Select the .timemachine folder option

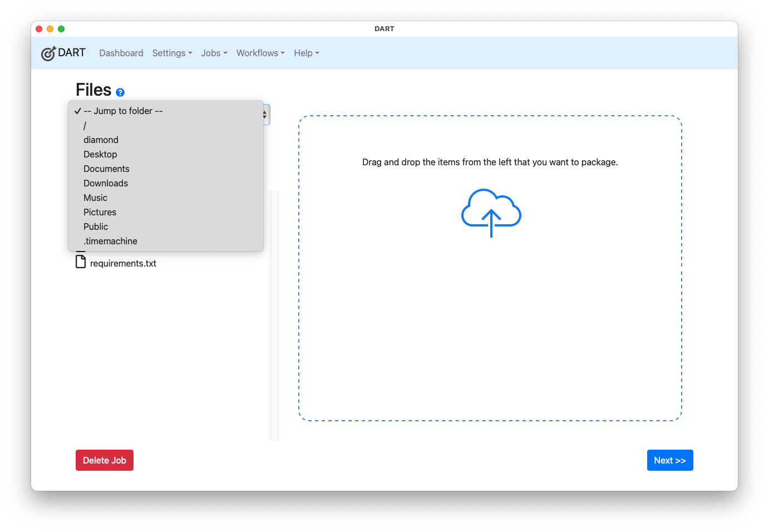(x=110, y=241)
